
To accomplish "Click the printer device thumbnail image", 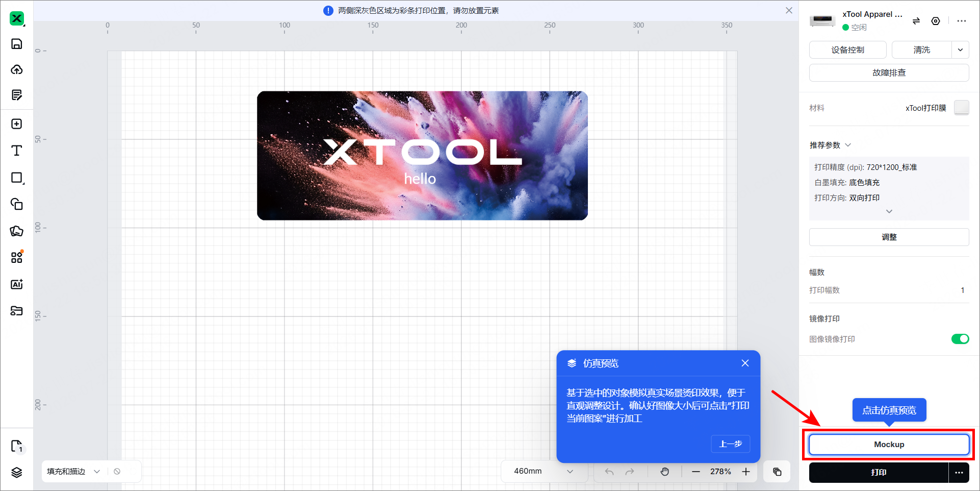I will [822, 21].
